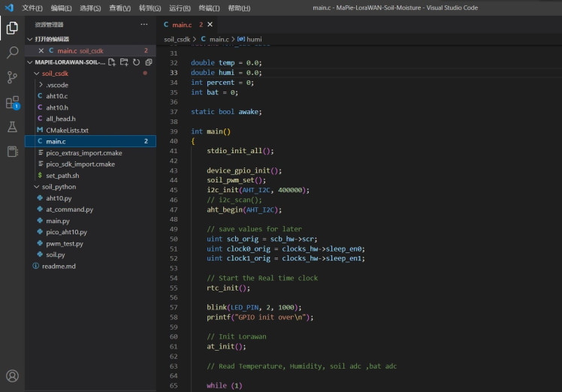The image size is (562, 392).
Task: Expand the .vscode folder
Action: click(56, 85)
